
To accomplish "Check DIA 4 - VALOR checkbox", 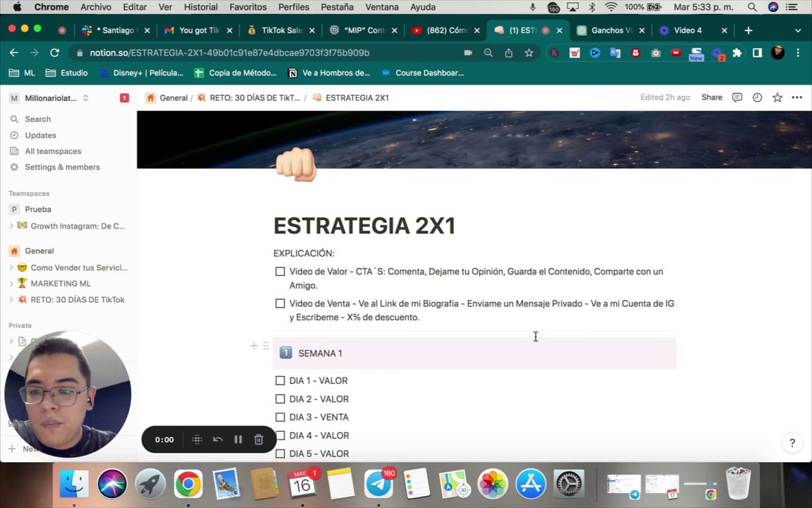I will (280, 435).
